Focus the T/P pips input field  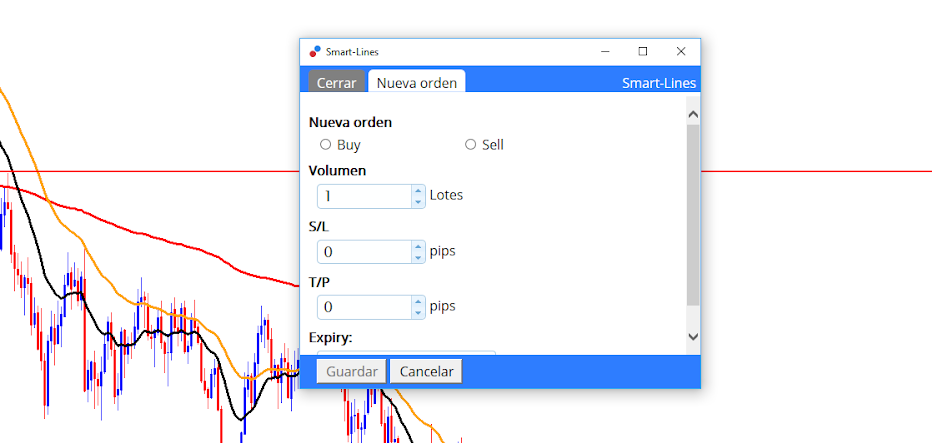(x=365, y=307)
